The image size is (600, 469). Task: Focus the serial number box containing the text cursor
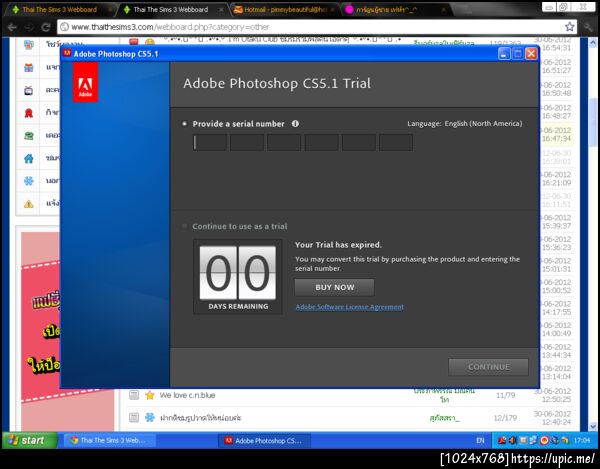[x=210, y=143]
